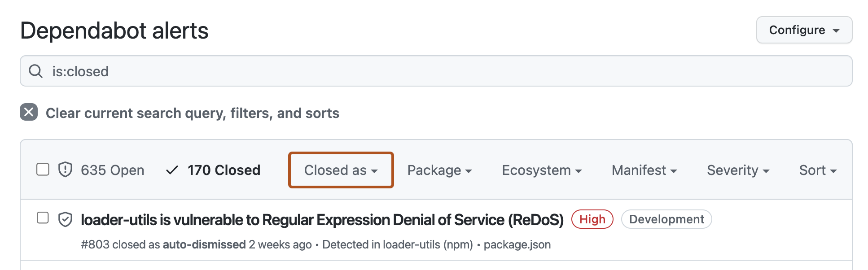The width and height of the screenshot is (868, 270).
Task: Open the Closed as dropdown
Action: tap(340, 170)
